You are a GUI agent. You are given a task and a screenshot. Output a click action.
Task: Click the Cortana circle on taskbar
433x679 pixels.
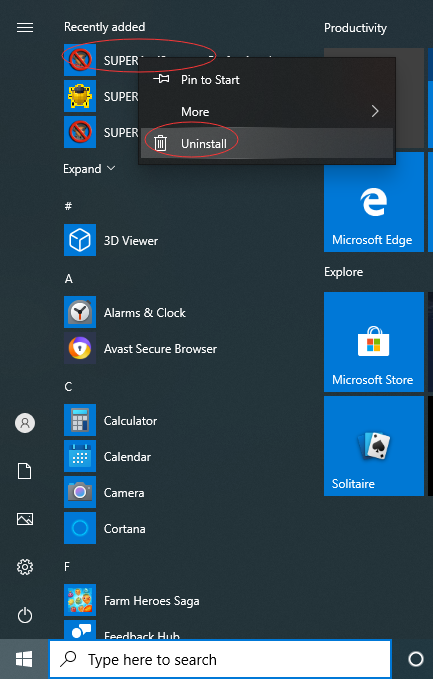(x=416, y=659)
